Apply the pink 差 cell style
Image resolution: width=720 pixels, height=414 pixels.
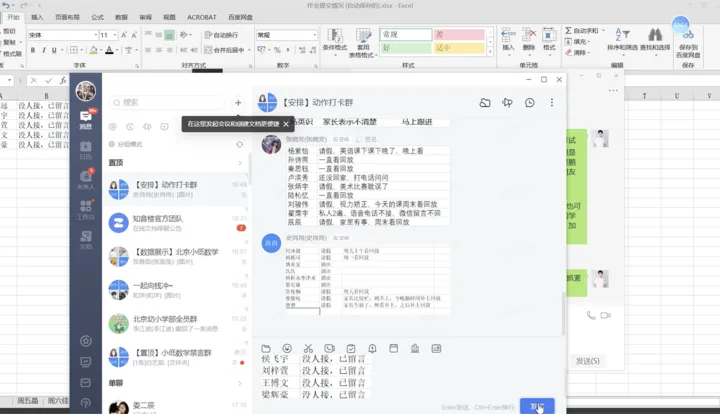pos(459,34)
